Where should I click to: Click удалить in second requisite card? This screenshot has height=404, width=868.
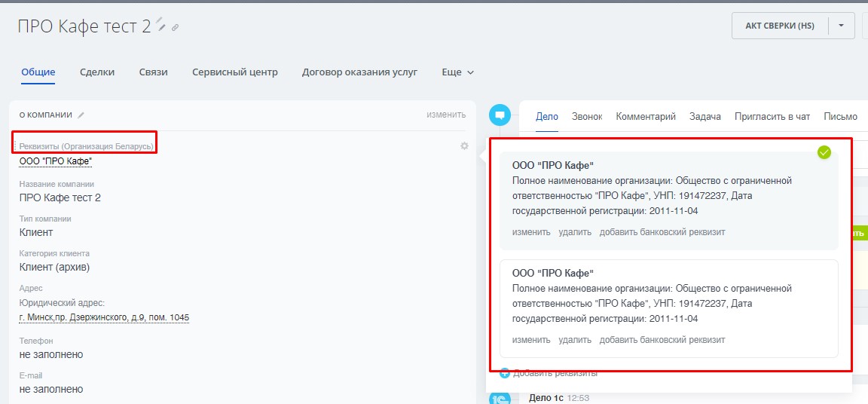pos(575,340)
